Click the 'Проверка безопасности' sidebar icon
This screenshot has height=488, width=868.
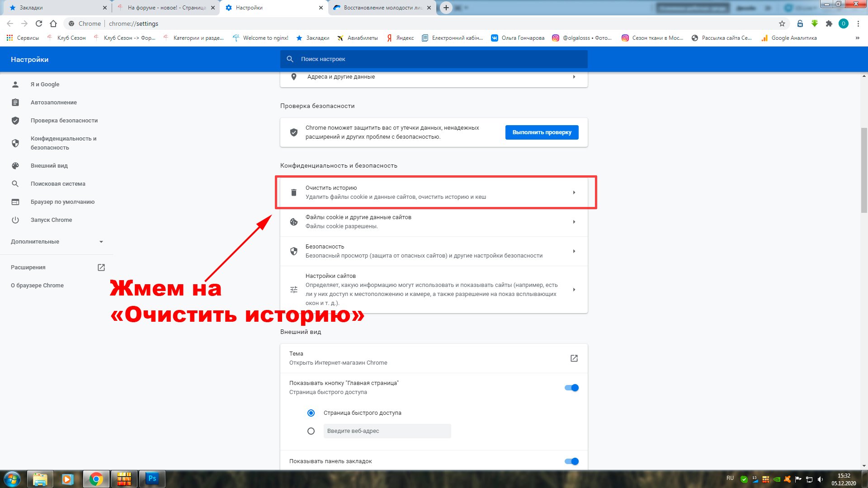tap(17, 120)
